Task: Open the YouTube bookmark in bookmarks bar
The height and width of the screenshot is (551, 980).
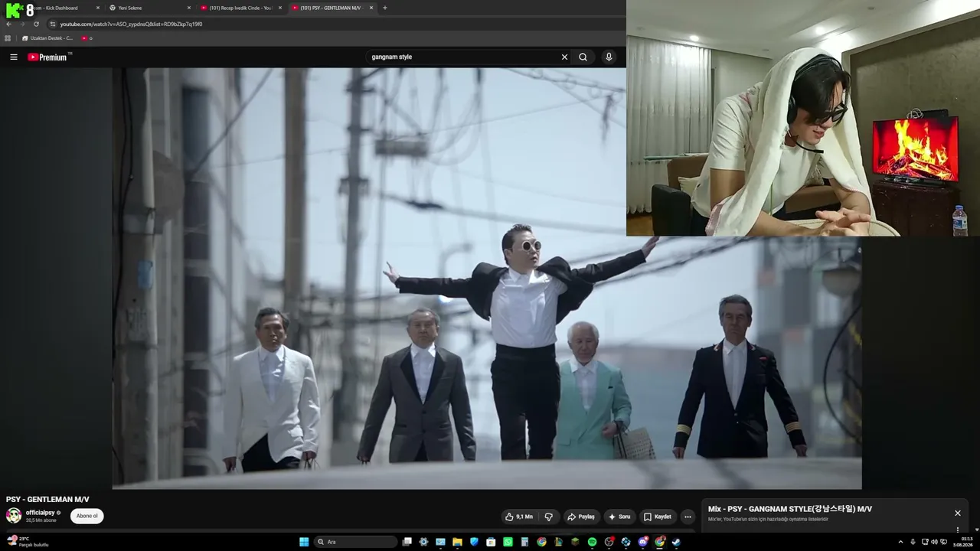Action: coord(87,38)
